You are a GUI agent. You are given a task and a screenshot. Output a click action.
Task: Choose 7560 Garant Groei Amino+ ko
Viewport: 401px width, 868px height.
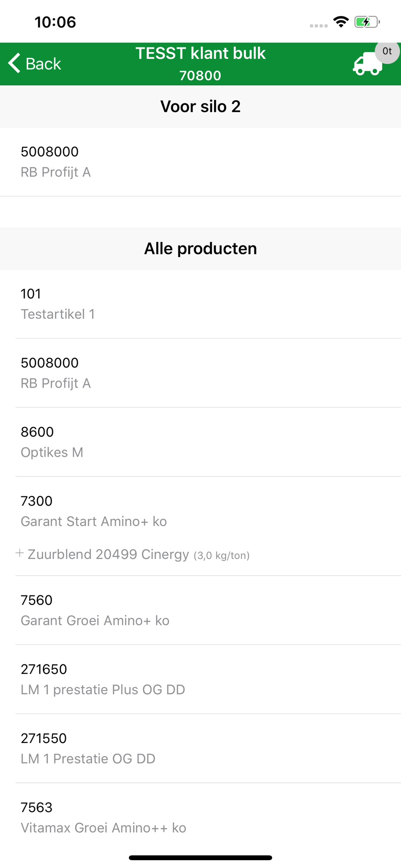point(200,610)
